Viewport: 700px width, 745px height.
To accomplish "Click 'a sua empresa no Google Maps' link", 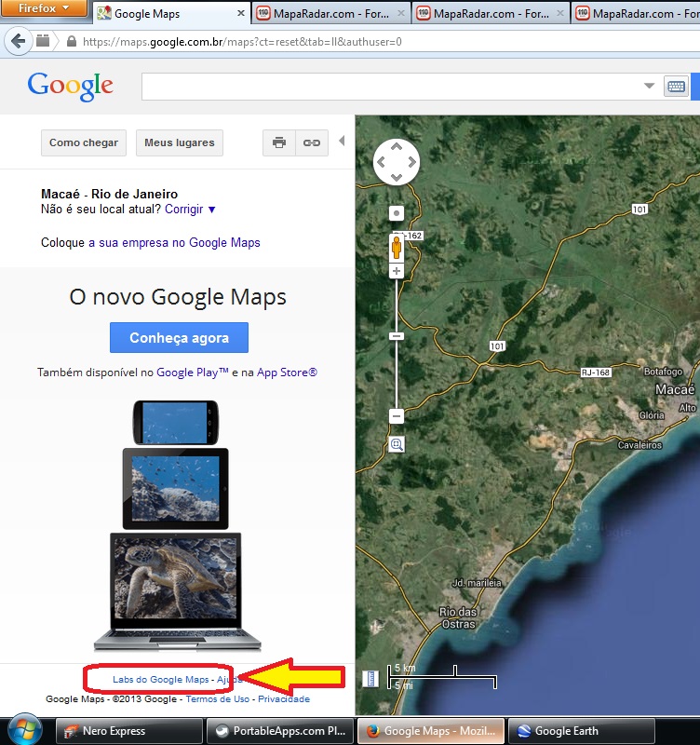I will tap(174, 243).
